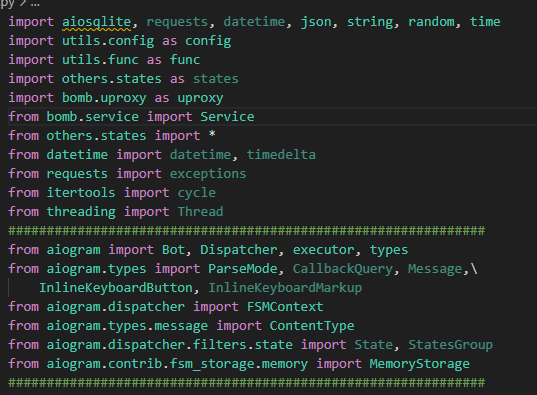Click 'executor' in the aiogram import
Viewport: 537px width, 395px height.
point(323,250)
